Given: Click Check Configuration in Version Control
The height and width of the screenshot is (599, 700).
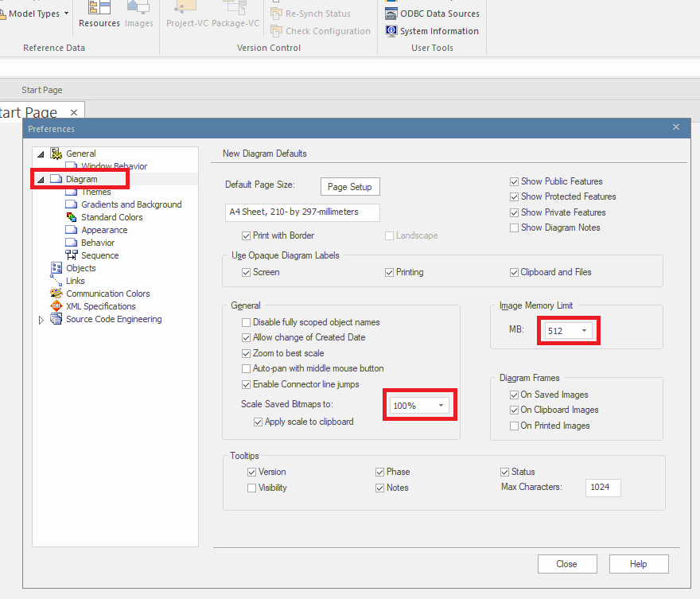Looking at the screenshot, I should [321, 31].
